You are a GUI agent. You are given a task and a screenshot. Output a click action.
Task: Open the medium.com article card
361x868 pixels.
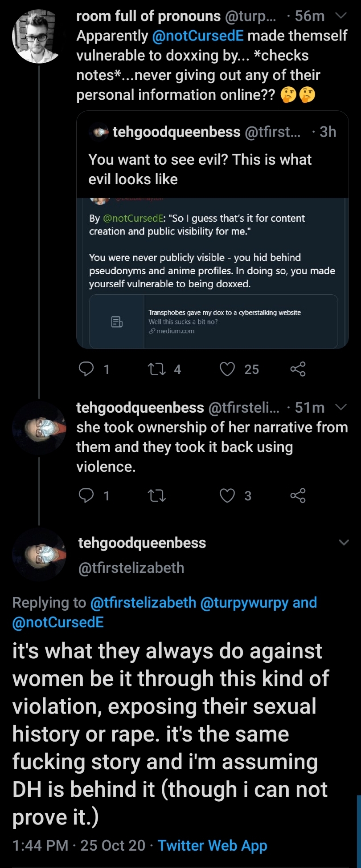[213, 321]
